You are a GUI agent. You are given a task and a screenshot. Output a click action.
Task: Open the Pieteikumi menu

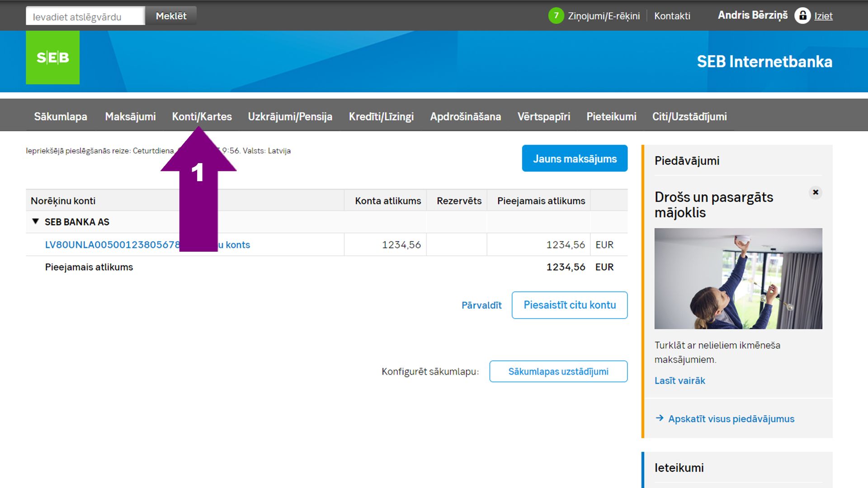tap(611, 117)
